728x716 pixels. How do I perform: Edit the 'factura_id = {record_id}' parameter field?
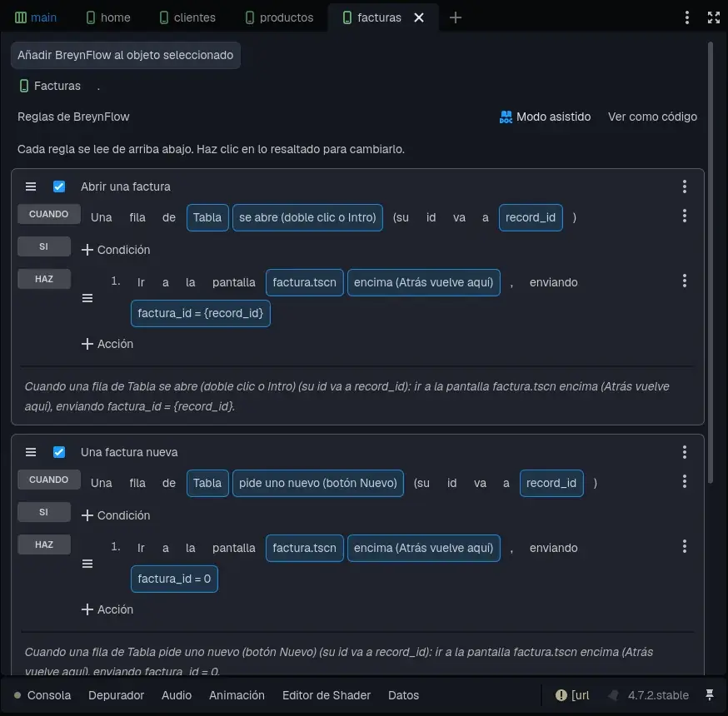point(201,314)
